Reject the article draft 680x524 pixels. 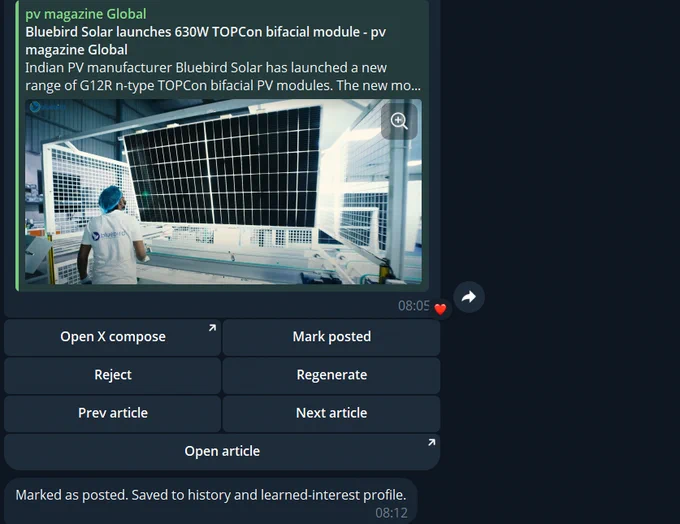[x=113, y=375]
